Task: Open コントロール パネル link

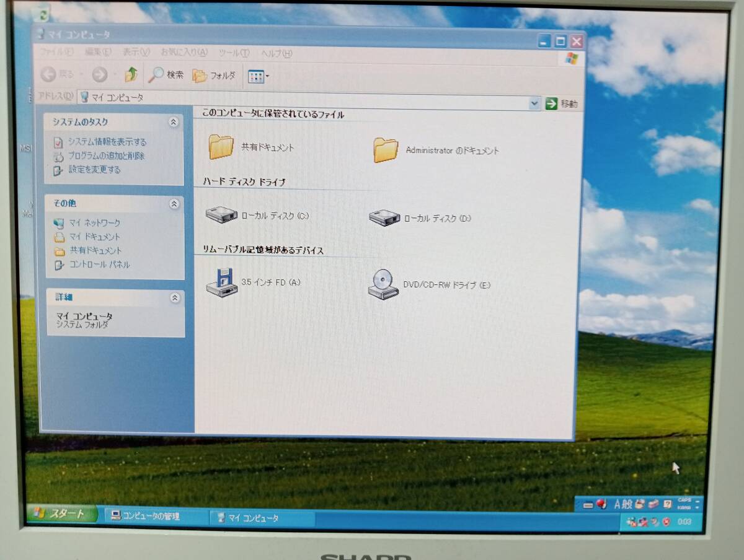Action: [99, 265]
